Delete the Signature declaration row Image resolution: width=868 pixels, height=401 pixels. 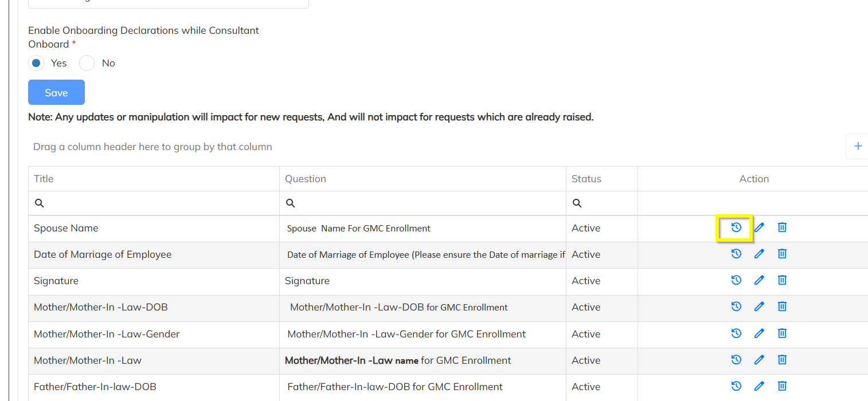tap(782, 280)
